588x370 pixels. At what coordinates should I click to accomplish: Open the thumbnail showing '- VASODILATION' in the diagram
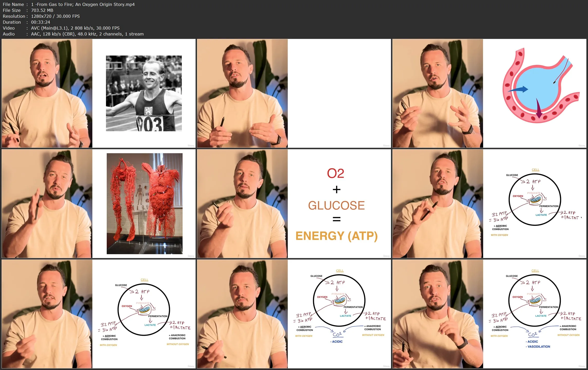tap(489, 314)
